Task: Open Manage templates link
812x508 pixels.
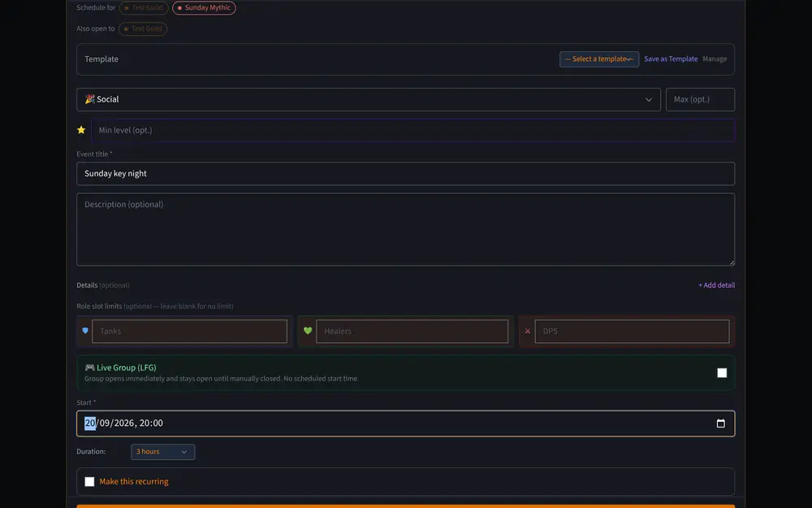Action: click(715, 59)
